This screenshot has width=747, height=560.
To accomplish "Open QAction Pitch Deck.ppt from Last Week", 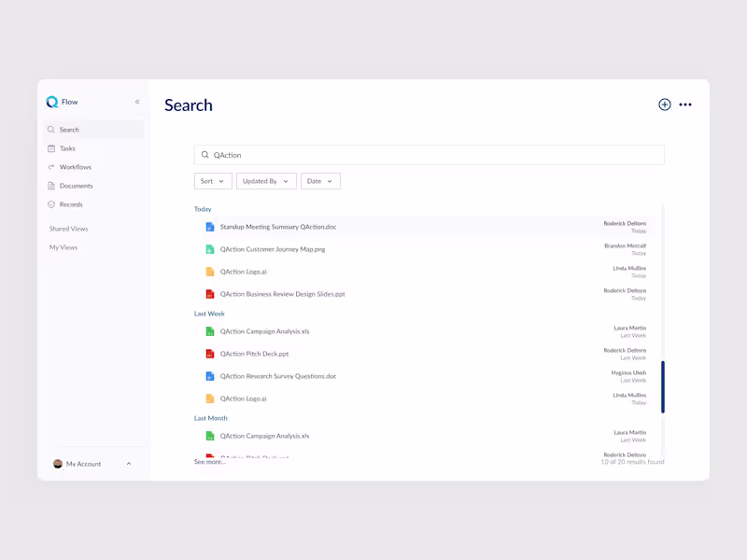I will tap(253, 353).
